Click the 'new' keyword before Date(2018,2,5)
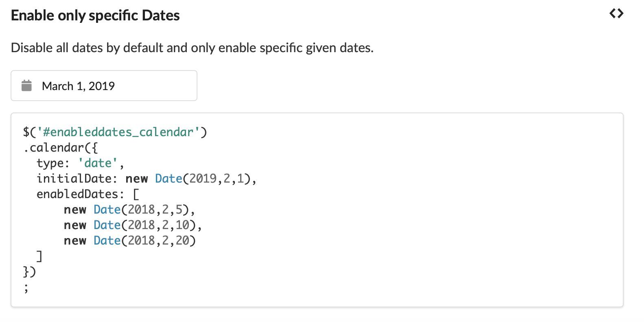Image resolution: width=644 pixels, height=322 pixels. 75,210
